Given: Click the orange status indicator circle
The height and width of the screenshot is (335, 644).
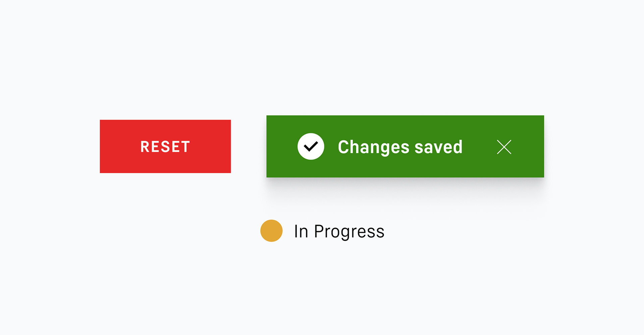Looking at the screenshot, I should (x=271, y=231).
